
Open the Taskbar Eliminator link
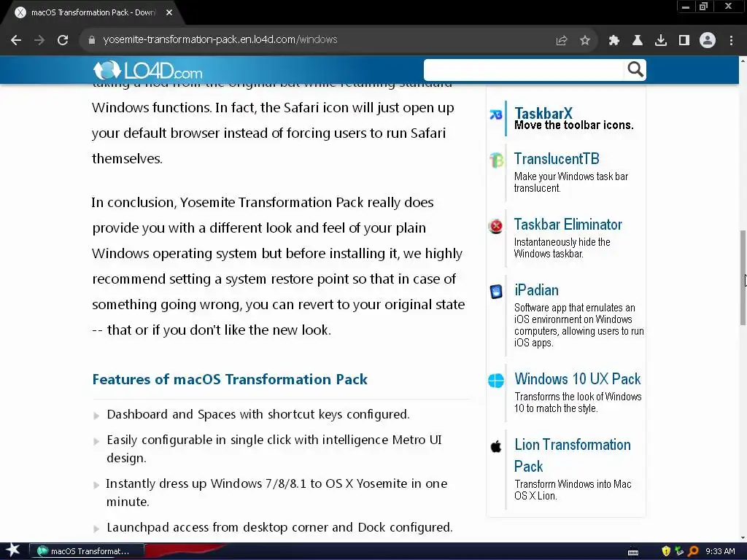point(568,225)
